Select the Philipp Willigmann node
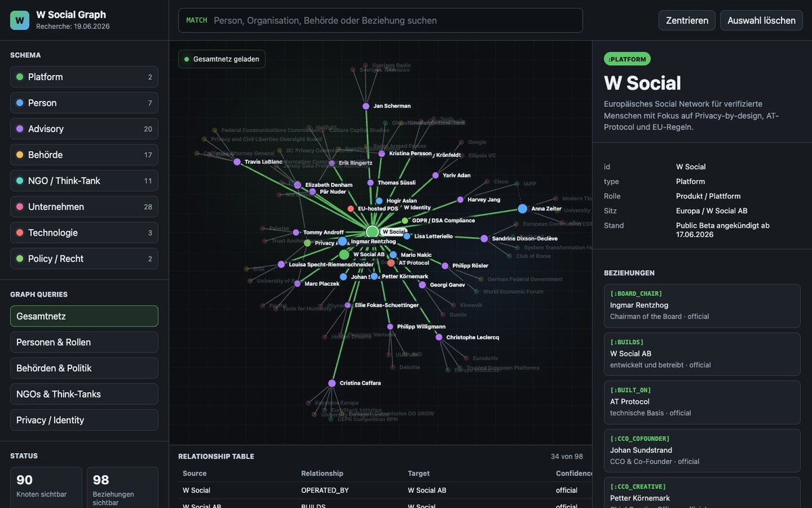Screen dimensions: 812x508 coord(390,326)
